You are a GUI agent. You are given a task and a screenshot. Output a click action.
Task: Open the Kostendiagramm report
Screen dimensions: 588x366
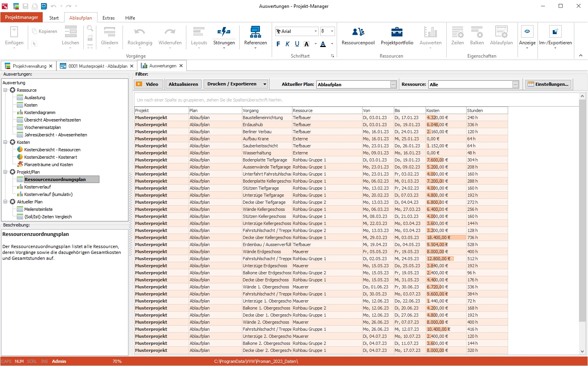click(x=40, y=112)
